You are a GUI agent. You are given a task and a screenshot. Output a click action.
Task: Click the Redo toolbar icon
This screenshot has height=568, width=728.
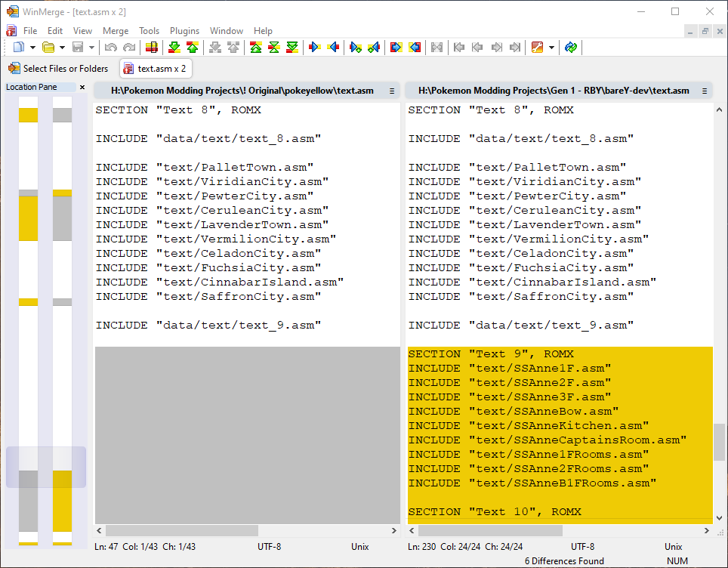click(128, 48)
